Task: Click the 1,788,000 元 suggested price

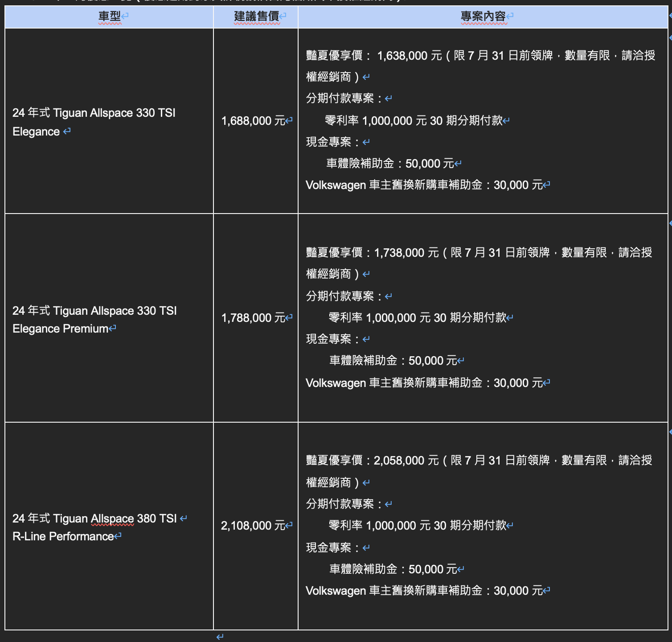Action: pos(253,318)
